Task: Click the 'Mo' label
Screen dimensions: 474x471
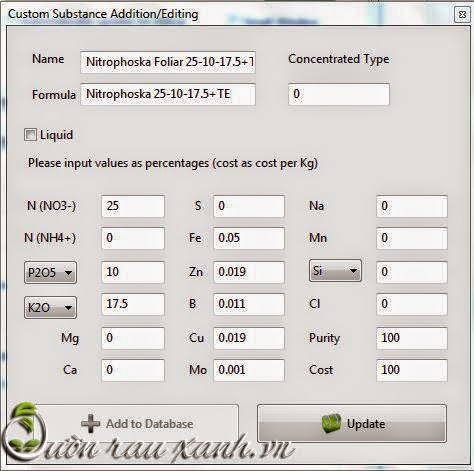Action: tap(198, 370)
